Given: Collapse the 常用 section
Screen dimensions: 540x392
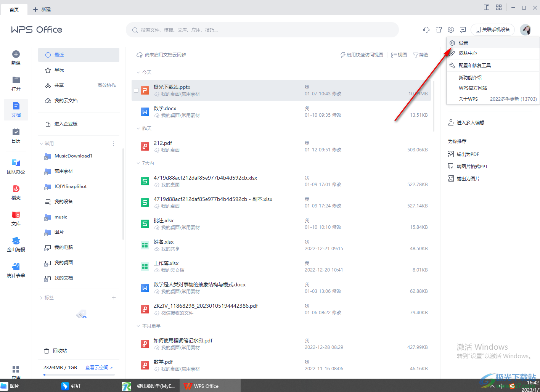Looking at the screenshot, I should pyautogui.click(x=41, y=144).
